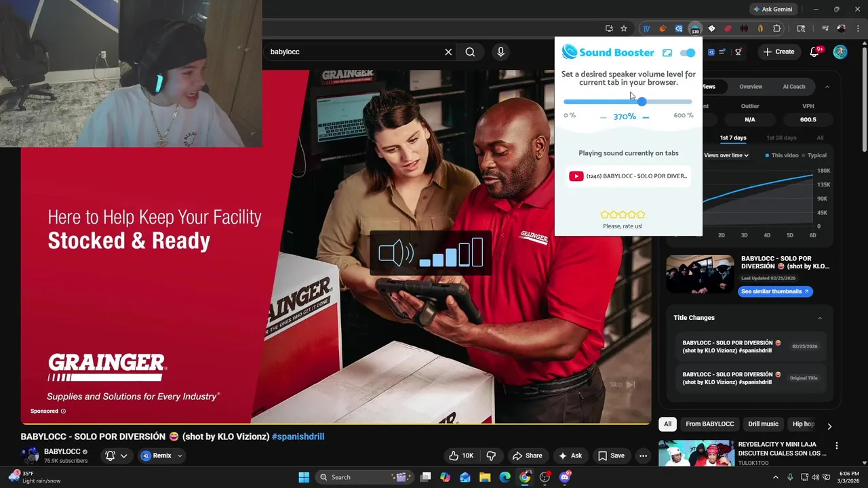
Task: Click the Sound Booster popup expand window icon
Action: pyautogui.click(x=667, y=53)
